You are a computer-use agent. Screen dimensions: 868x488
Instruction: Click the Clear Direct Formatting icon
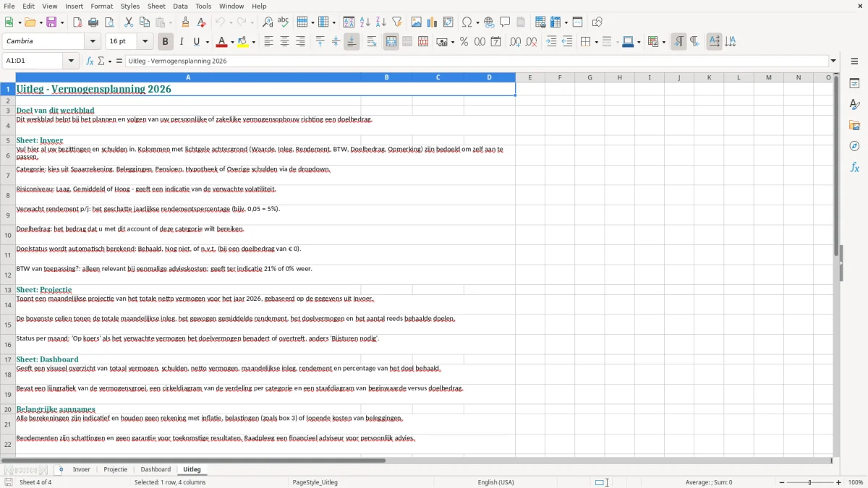[202, 22]
